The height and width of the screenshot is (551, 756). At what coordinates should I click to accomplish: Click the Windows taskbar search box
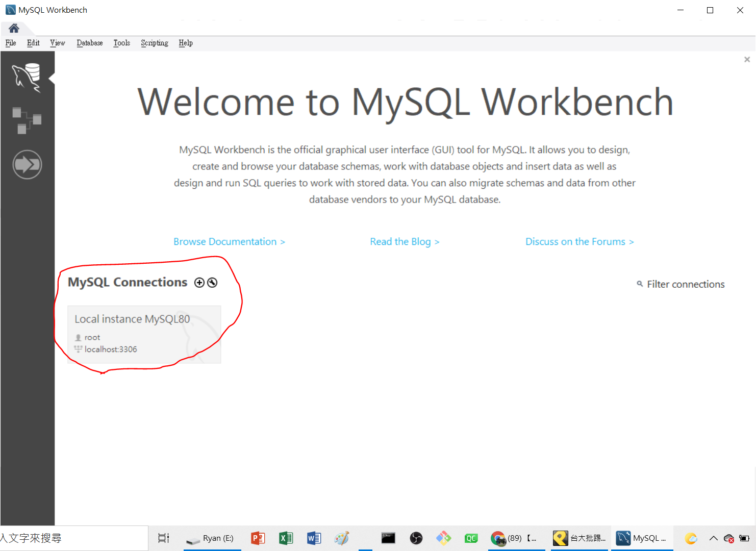pos(74,538)
